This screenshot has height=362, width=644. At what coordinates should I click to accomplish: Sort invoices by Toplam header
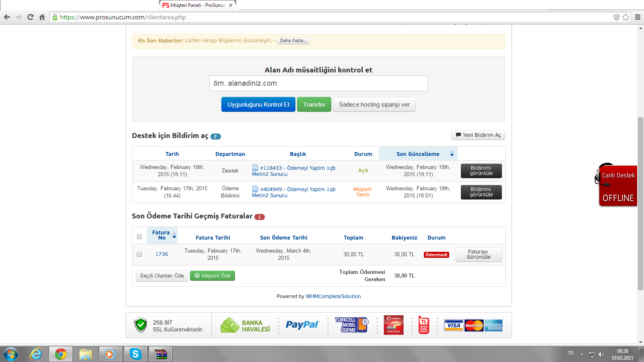pyautogui.click(x=353, y=238)
